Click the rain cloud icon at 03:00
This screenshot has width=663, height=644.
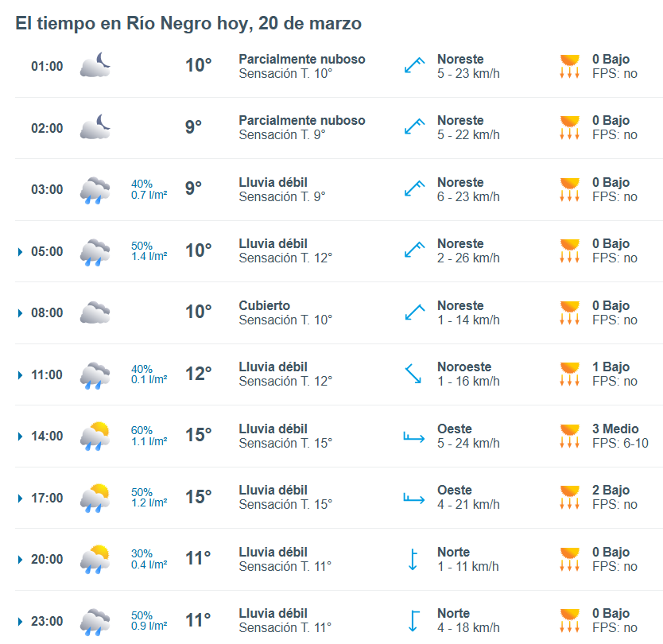pos(95,190)
